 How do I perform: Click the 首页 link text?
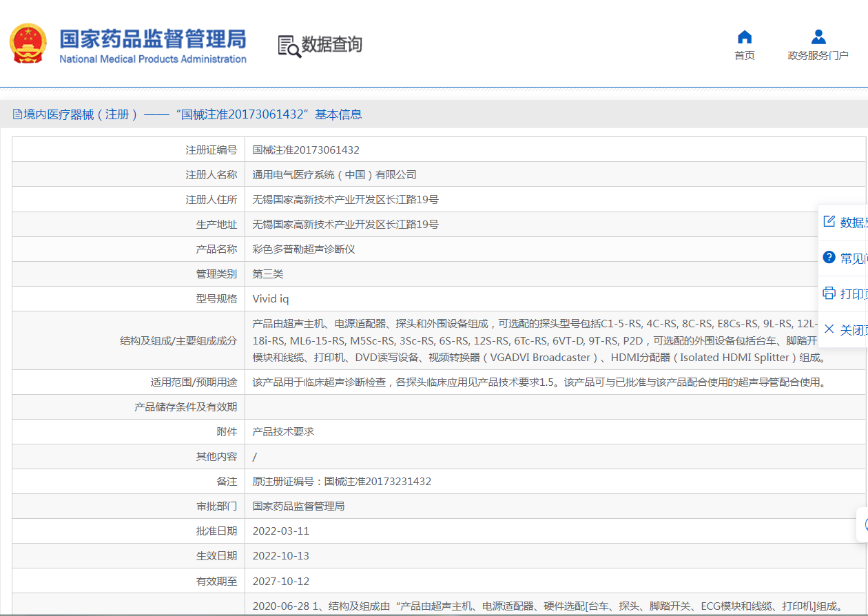pos(745,56)
